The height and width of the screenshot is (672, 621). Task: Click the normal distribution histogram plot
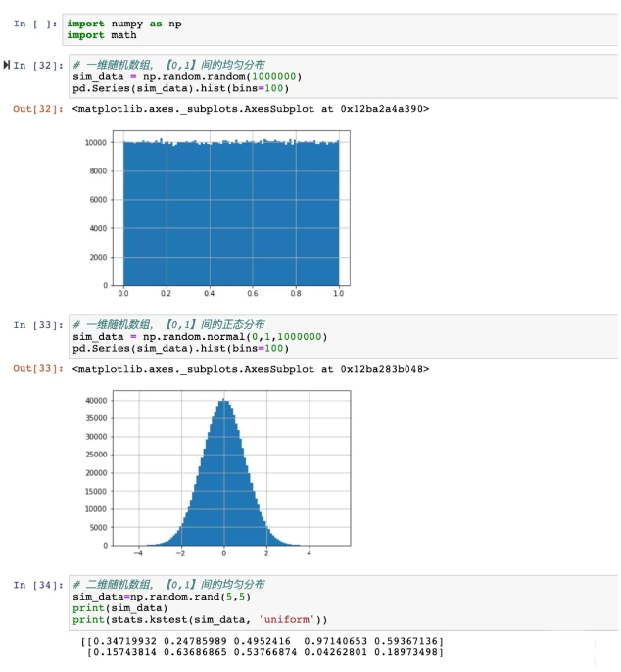217,473
